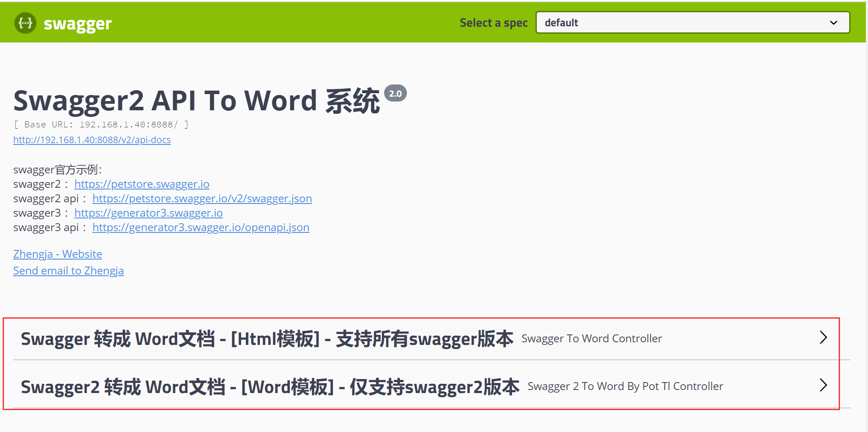Click the Base URL text
Screen dimensions: 868x432
(x=101, y=124)
